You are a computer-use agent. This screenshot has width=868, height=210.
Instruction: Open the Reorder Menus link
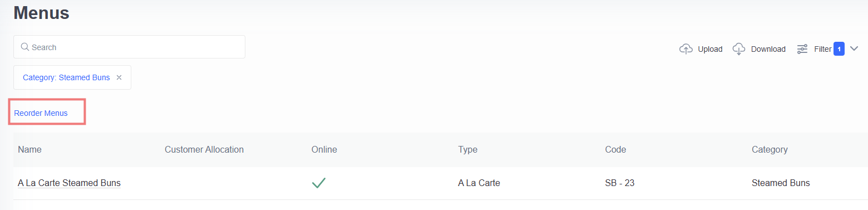[x=41, y=113]
